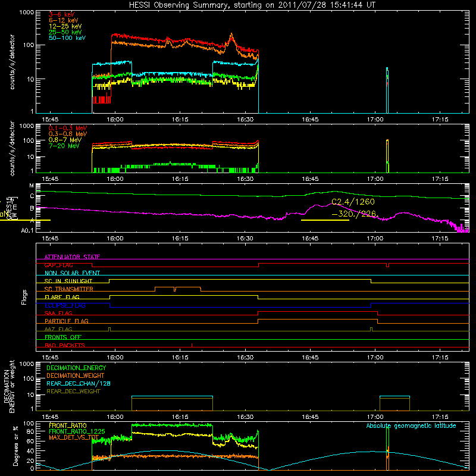Click the HESSI Observing Summary title text
The image size is (476, 476).
click(252, 5)
